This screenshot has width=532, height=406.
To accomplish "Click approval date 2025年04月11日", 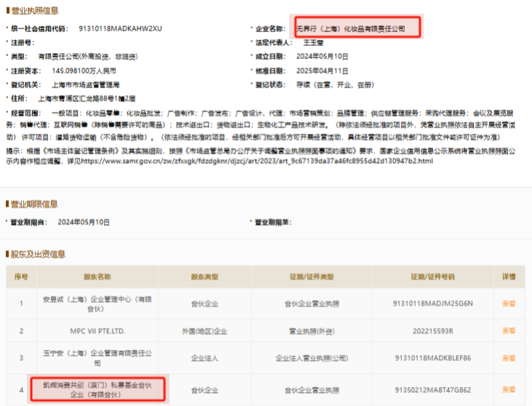I will point(322,71).
